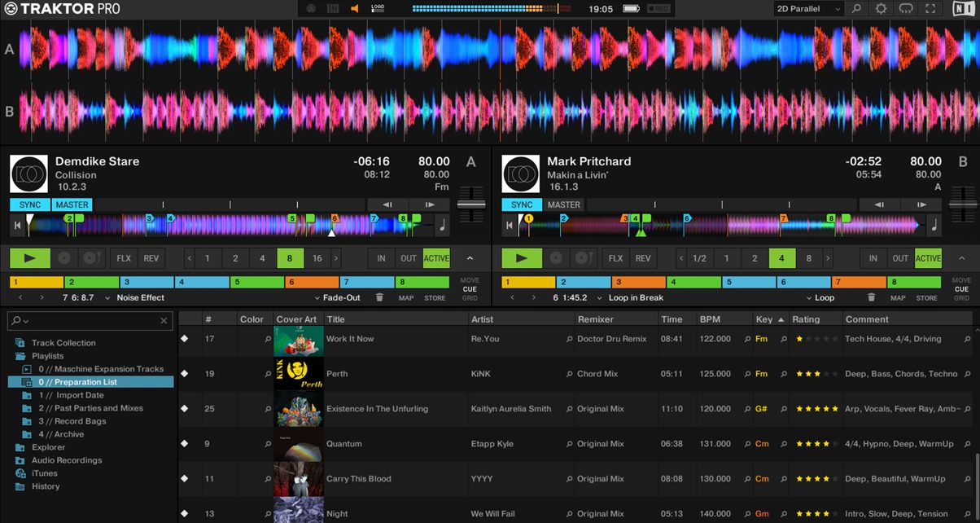Image resolution: width=980 pixels, height=523 pixels.
Task: Click STORE cue button on Deck A
Action: coord(435,298)
